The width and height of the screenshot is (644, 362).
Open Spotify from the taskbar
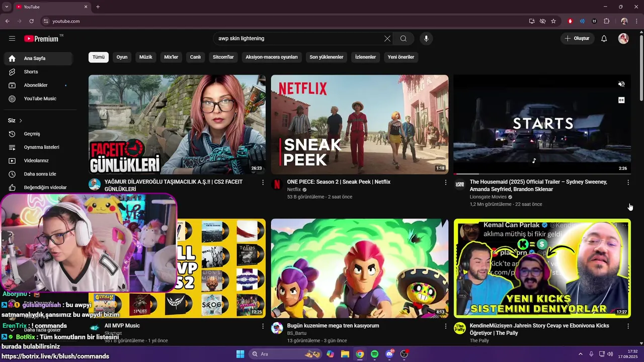[x=374, y=354]
